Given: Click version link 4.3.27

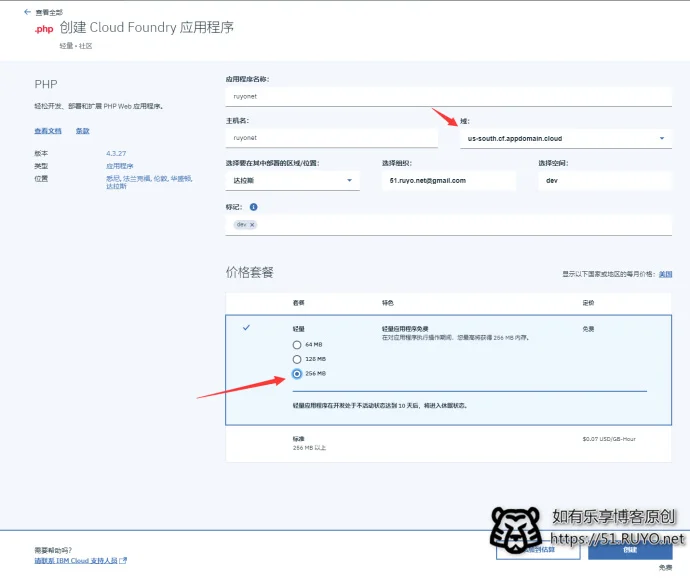Looking at the screenshot, I should [116, 153].
